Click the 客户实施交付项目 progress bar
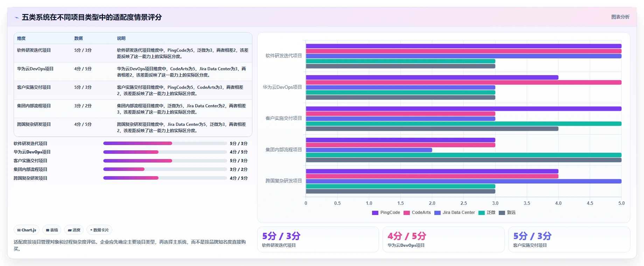 pyautogui.click(x=165, y=161)
